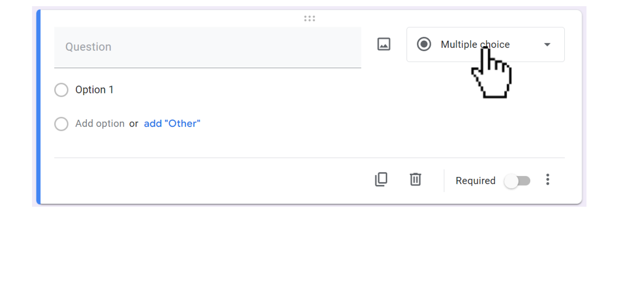Toggle the Required switch on

pyautogui.click(x=517, y=181)
